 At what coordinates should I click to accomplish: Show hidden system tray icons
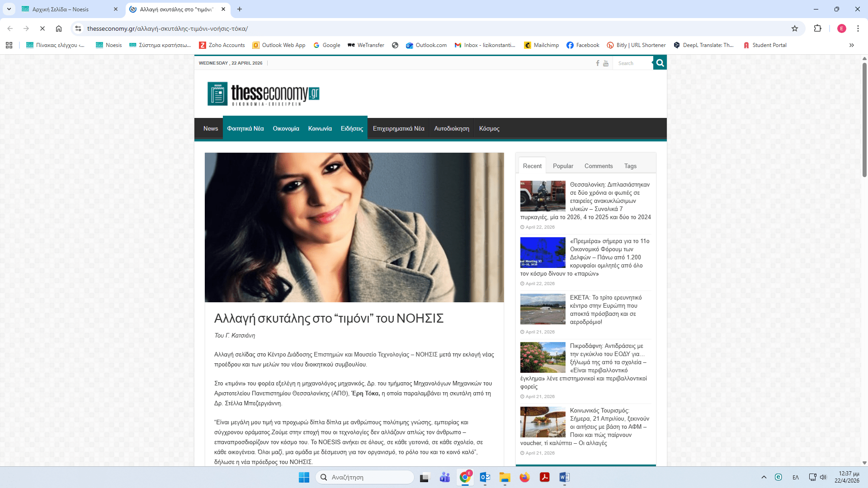(x=764, y=477)
